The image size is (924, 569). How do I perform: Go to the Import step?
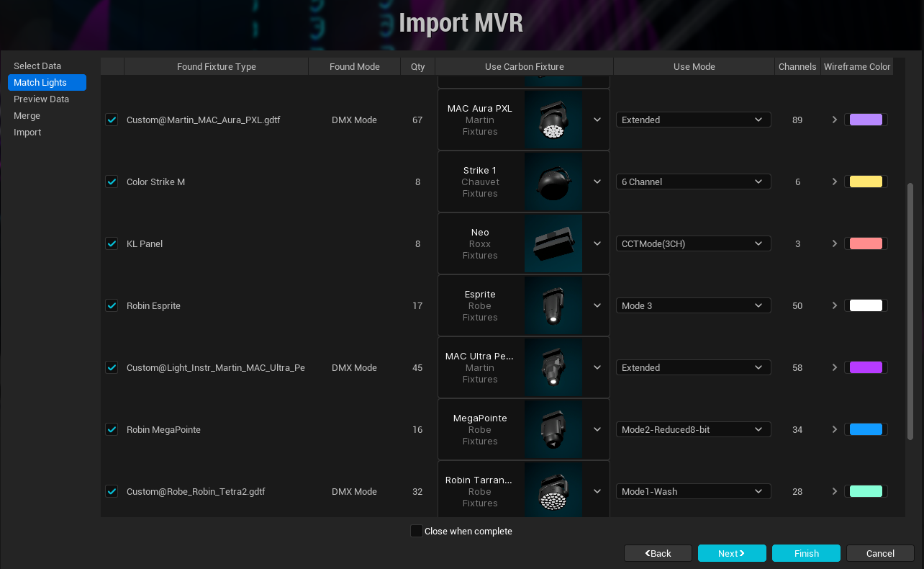tap(47, 132)
